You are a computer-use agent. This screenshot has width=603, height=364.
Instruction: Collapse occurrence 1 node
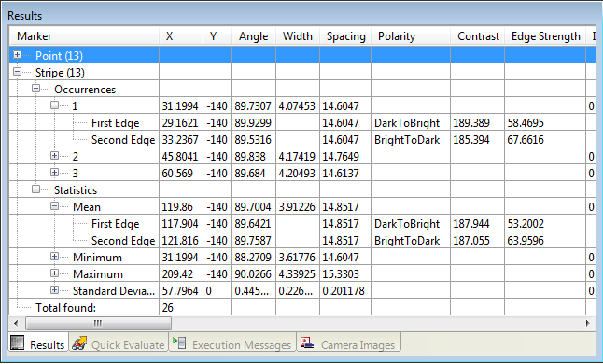55,105
